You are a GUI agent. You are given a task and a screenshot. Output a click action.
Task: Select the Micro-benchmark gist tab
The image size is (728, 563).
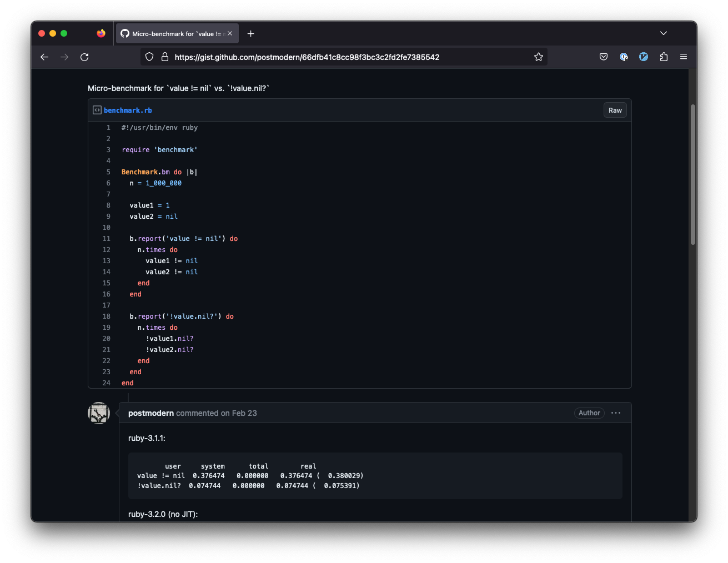pos(177,33)
